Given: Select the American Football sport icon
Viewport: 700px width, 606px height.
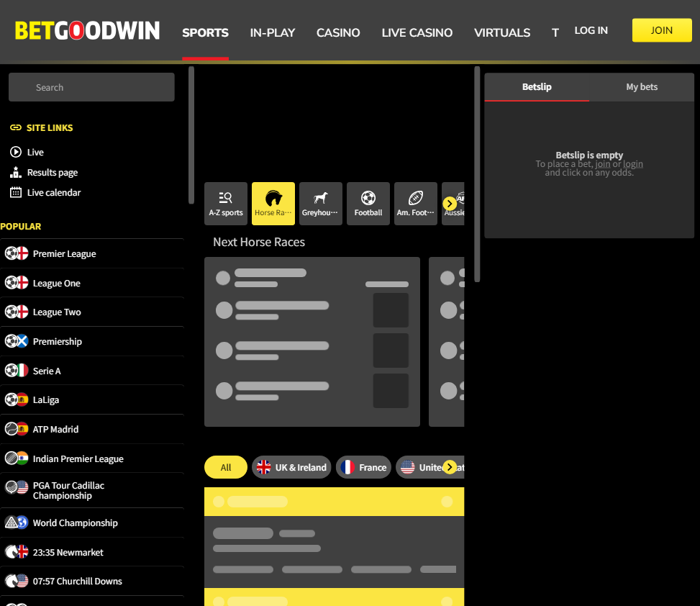Looking at the screenshot, I should coord(416,204).
